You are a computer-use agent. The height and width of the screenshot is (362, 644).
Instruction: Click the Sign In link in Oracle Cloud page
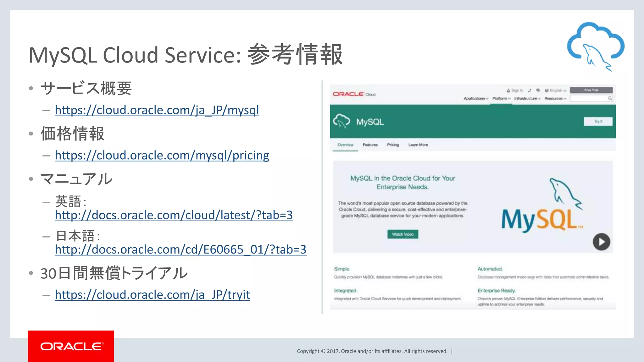(515, 90)
